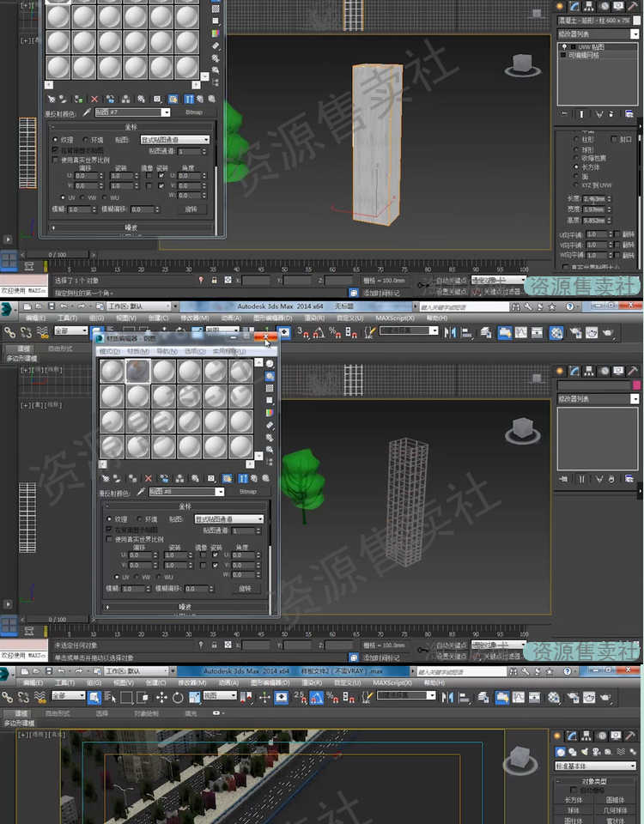Toggle Percent Snap in VRAY .max window
This screenshot has width=644, height=824.
(333, 697)
